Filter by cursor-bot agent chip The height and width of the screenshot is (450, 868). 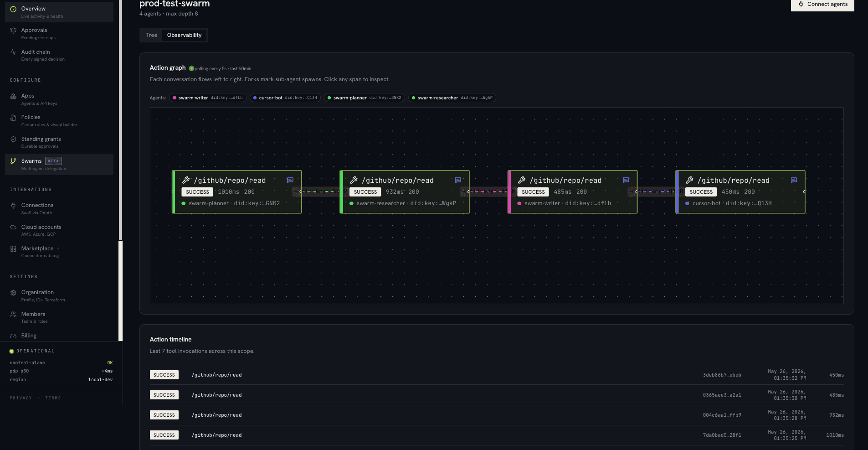(285, 98)
